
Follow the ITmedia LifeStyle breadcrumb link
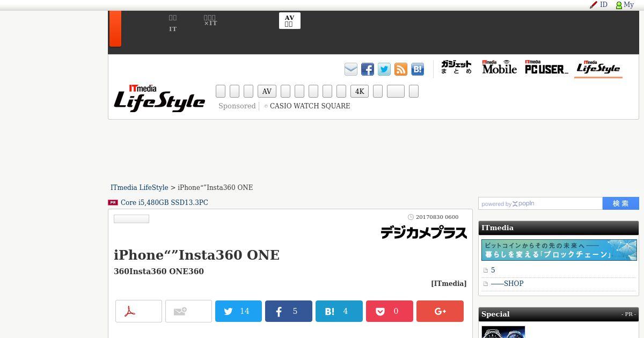tap(139, 187)
